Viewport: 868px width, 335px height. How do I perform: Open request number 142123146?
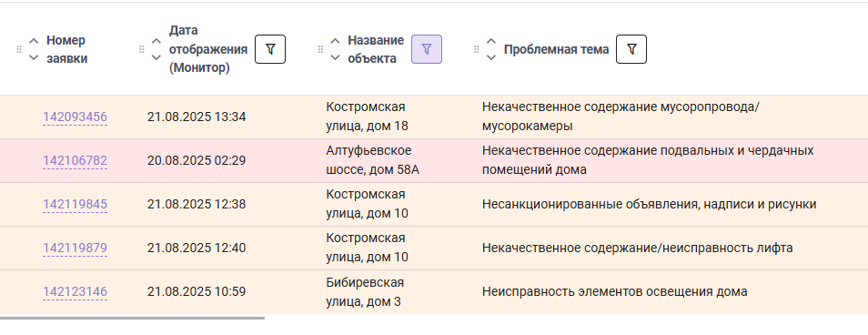(x=76, y=292)
